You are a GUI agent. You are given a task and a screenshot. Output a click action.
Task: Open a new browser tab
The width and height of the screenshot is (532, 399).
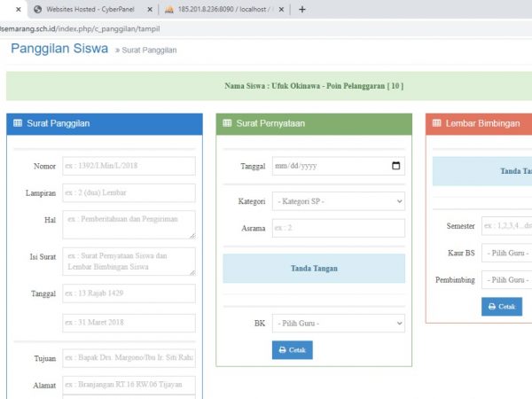tap(302, 10)
